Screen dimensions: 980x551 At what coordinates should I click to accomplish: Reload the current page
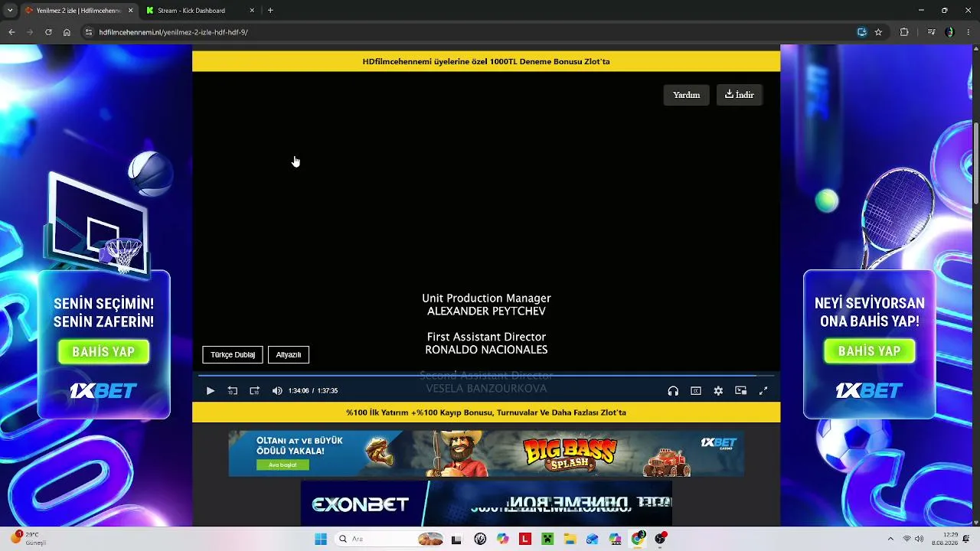48,32
